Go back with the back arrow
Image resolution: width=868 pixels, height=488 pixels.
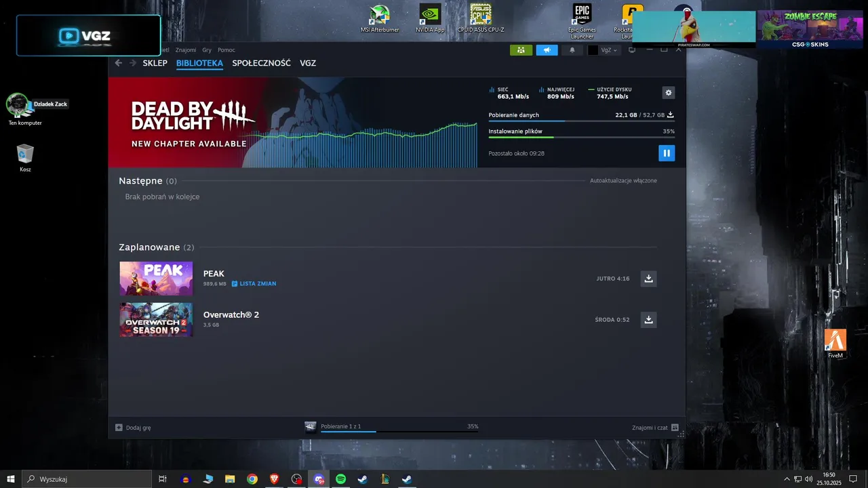(x=119, y=63)
